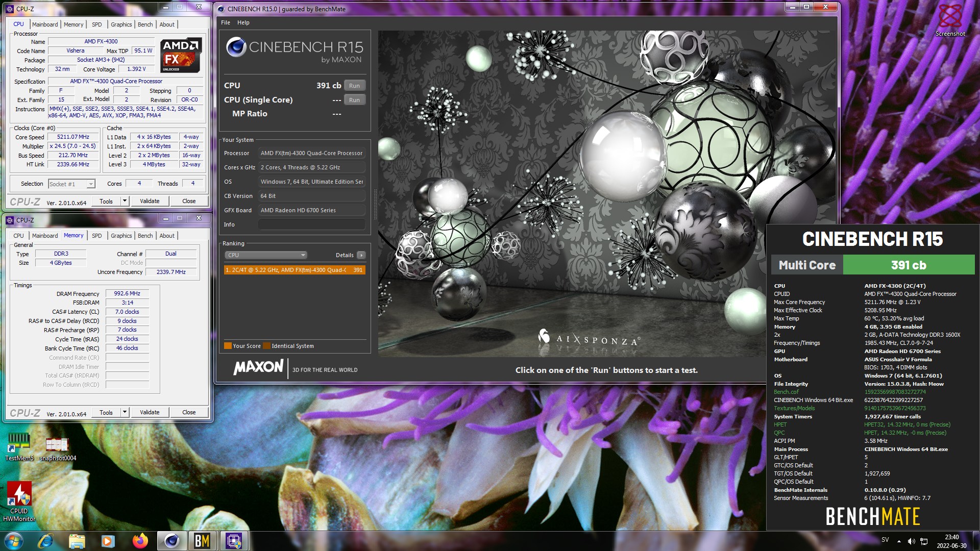Run the CPU Single Core test
Viewport: 980px width, 551px height.
pyautogui.click(x=355, y=100)
